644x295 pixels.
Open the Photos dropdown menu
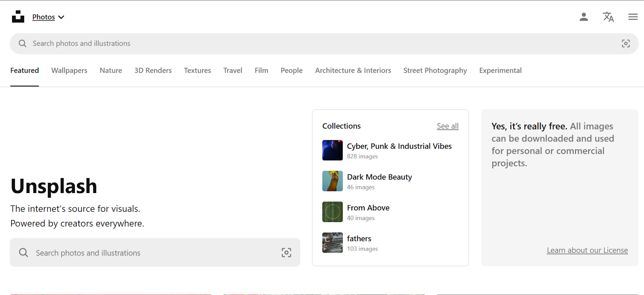[48, 17]
